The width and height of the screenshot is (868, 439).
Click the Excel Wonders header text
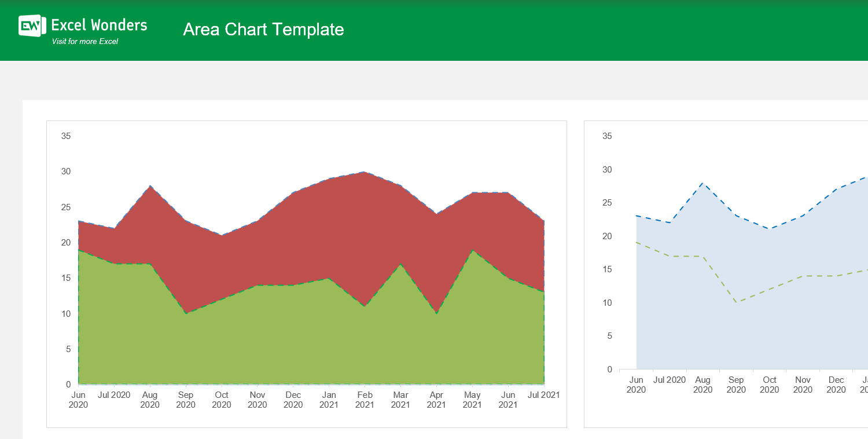click(x=99, y=24)
